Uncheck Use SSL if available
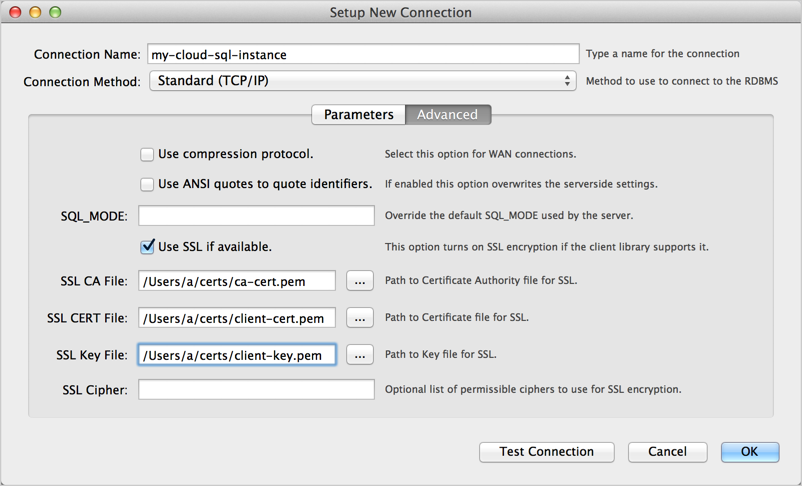 click(147, 246)
